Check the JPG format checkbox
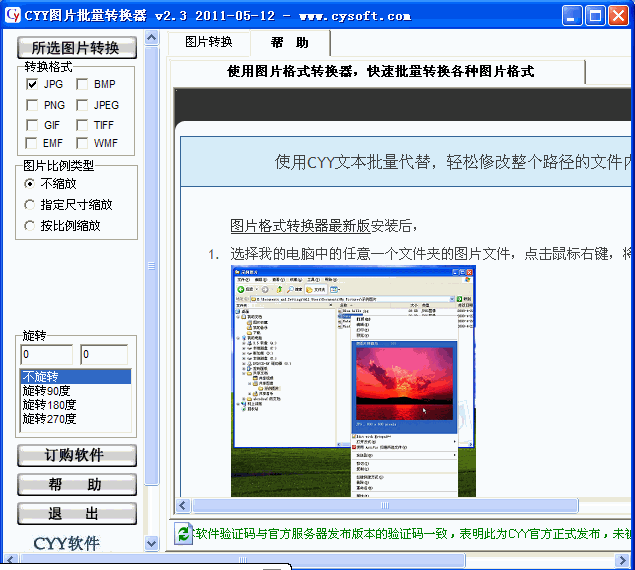635x570 pixels. coord(32,84)
